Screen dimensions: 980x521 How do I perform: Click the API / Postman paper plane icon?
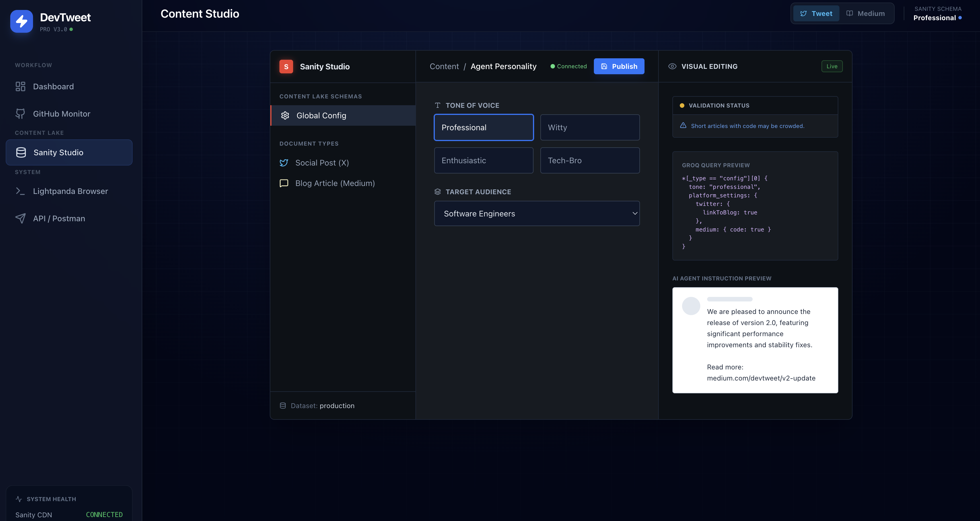(x=20, y=218)
